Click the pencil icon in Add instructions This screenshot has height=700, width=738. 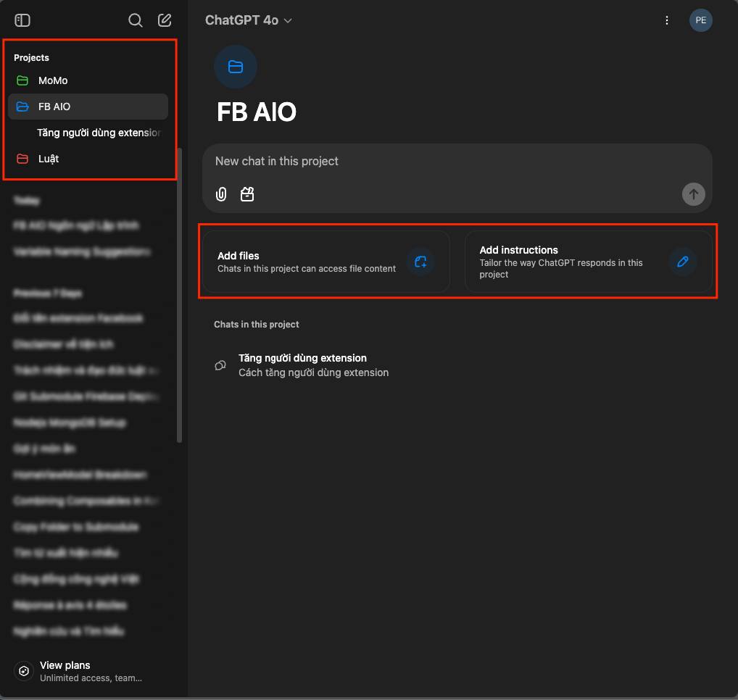click(682, 262)
